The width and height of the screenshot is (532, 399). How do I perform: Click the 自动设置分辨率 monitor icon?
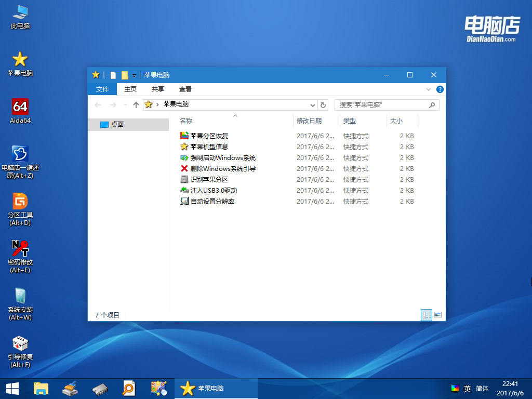pyautogui.click(x=184, y=201)
